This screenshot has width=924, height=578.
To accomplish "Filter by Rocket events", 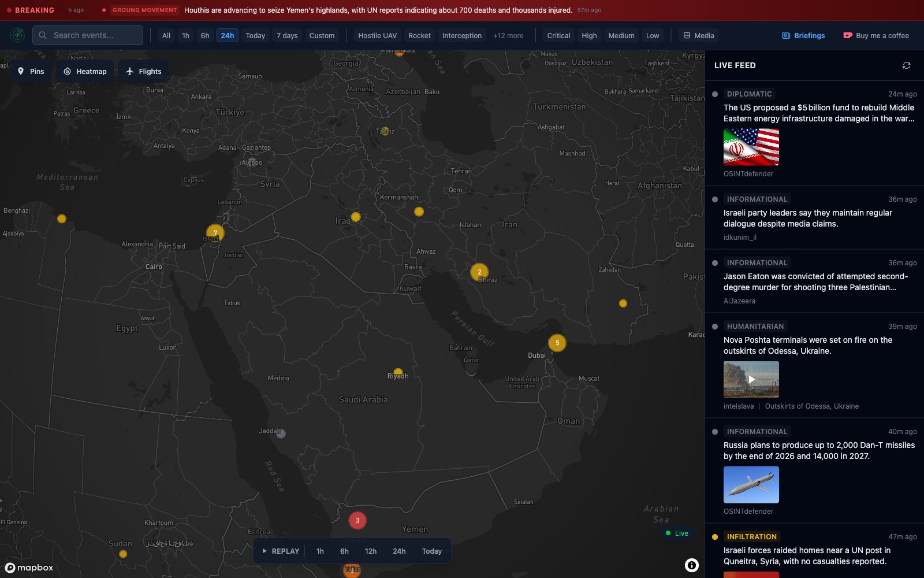I will click(419, 35).
